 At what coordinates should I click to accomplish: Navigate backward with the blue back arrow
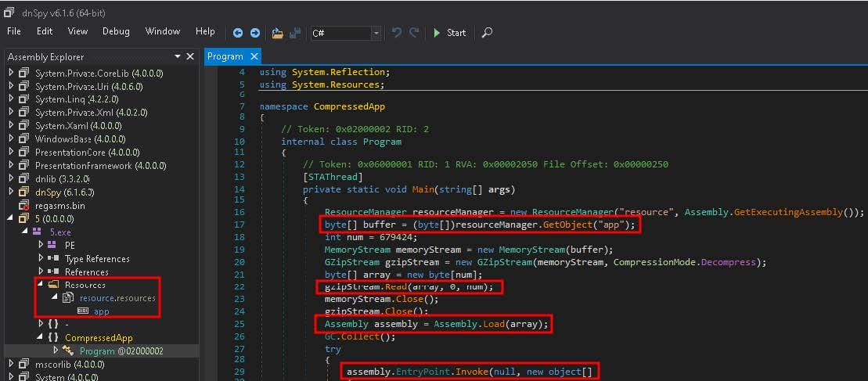pos(237,33)
